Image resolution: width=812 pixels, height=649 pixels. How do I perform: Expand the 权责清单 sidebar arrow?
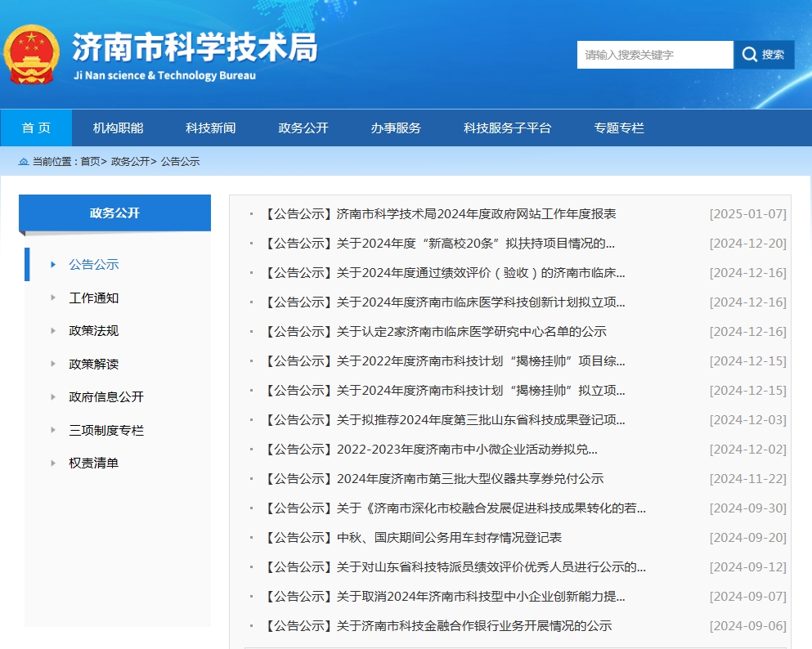pos(53,463)
